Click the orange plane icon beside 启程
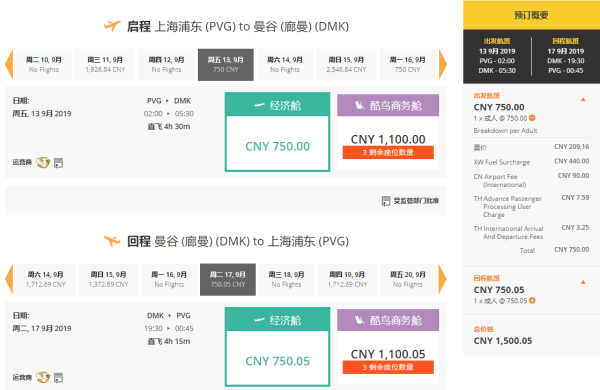Image resolution: width=600 pixels, height=390 pixels. 112,26
